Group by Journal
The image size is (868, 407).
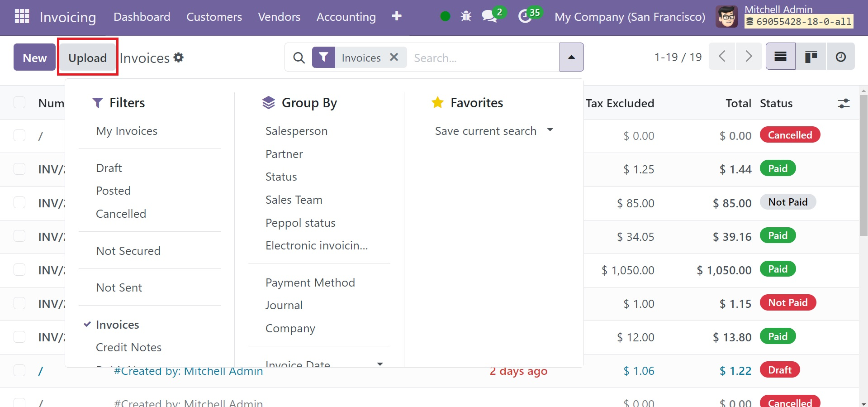point(284,305)
